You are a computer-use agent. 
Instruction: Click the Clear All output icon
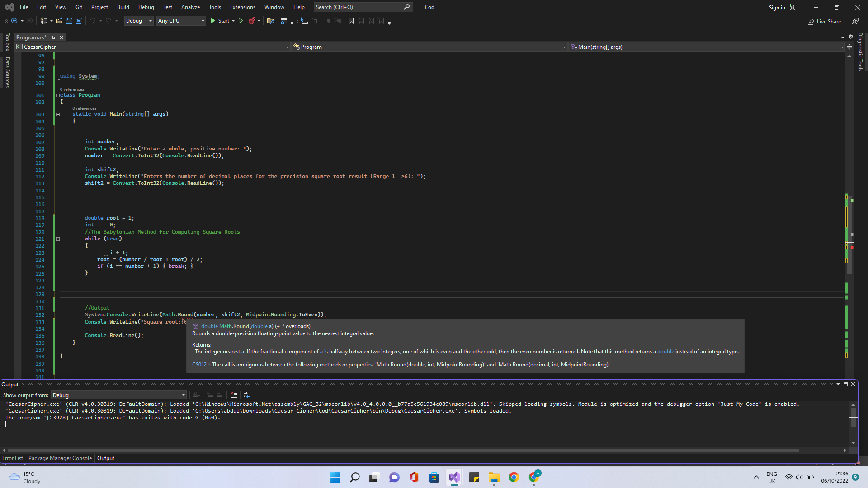point(234,395)
